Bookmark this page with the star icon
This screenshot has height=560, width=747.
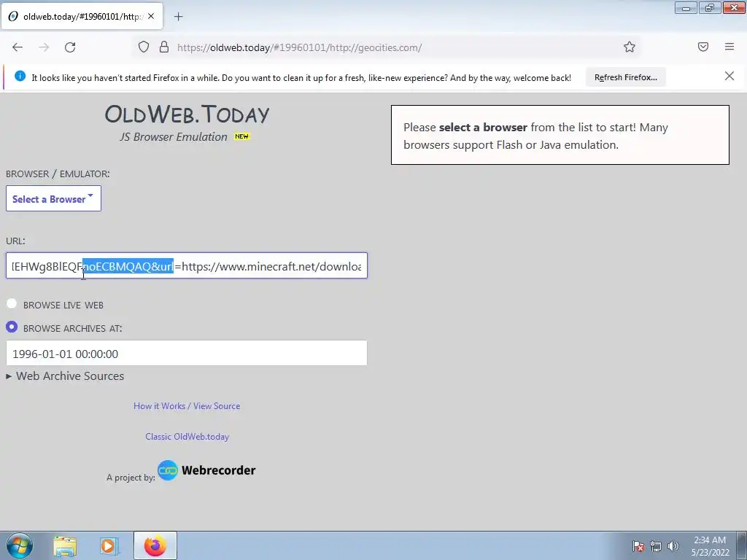pyautogui.click(x=630, y=47)
